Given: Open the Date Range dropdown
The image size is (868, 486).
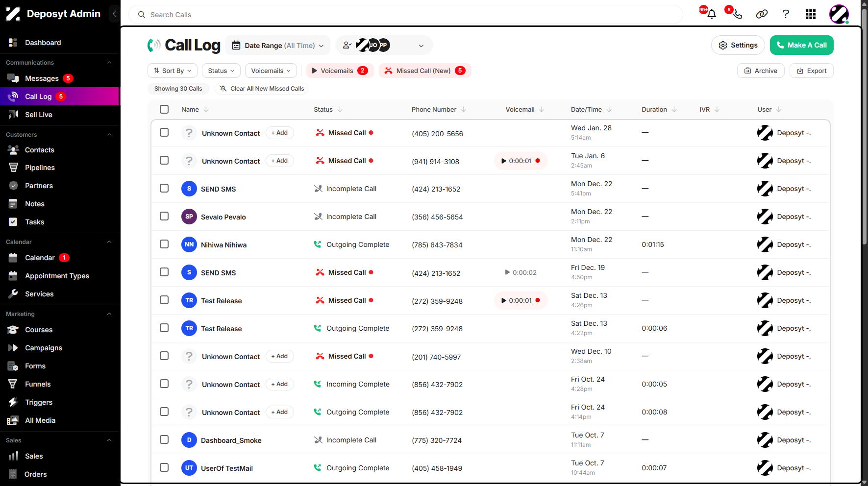Looking at the screenshot, I should point(278,46).
